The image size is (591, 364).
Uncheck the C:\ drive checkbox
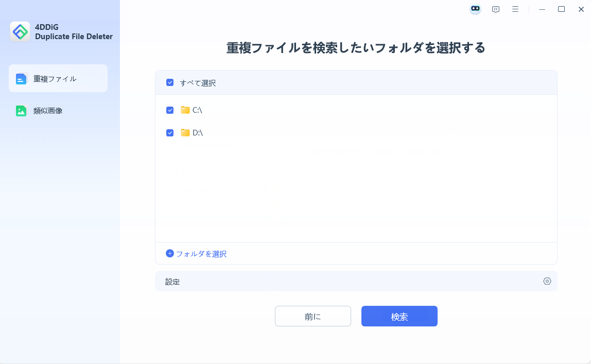pos(170,110)
